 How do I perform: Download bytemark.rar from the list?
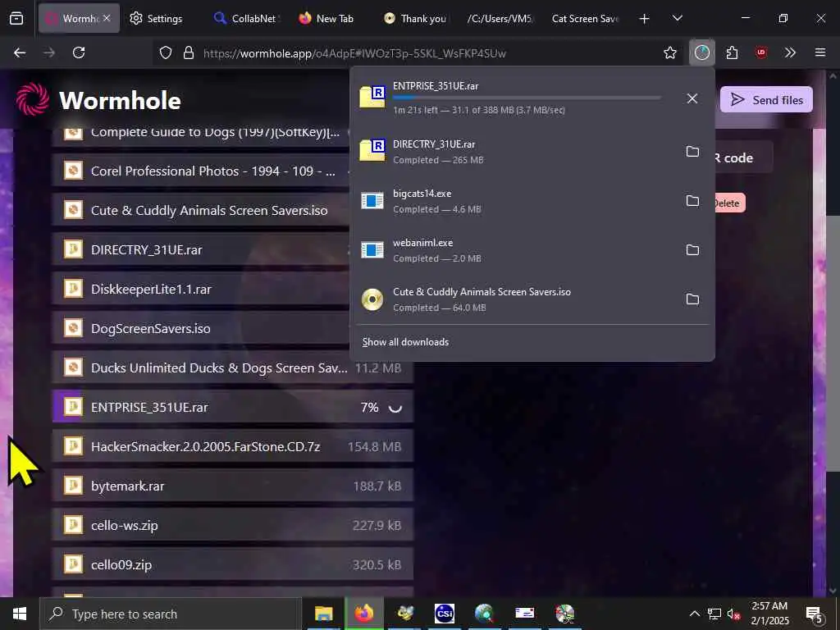click(x=232, y=486)
